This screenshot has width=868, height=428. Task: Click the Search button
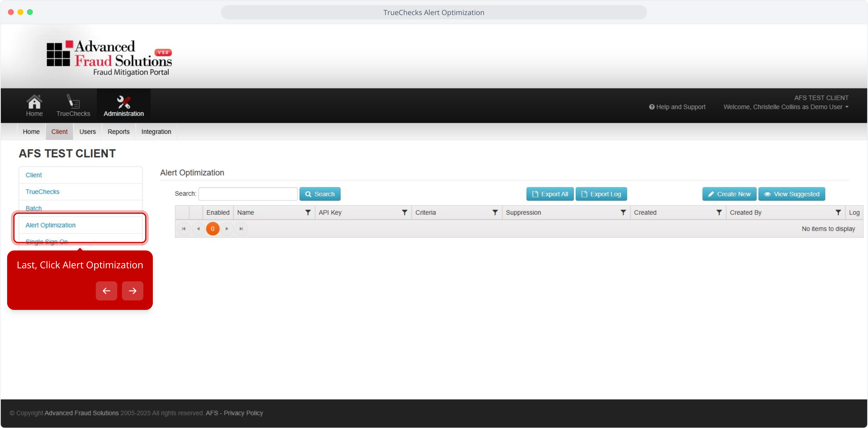(x=320, y=194)
